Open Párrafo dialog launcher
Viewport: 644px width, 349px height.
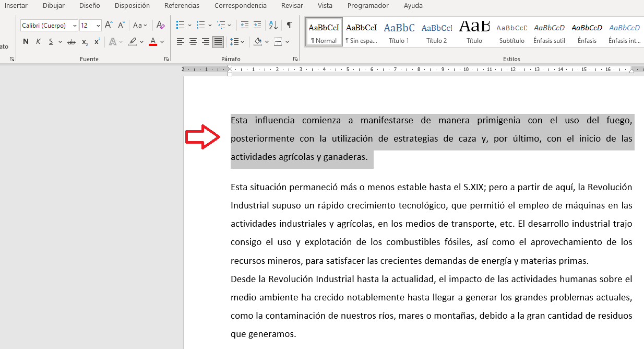point(295,59)
